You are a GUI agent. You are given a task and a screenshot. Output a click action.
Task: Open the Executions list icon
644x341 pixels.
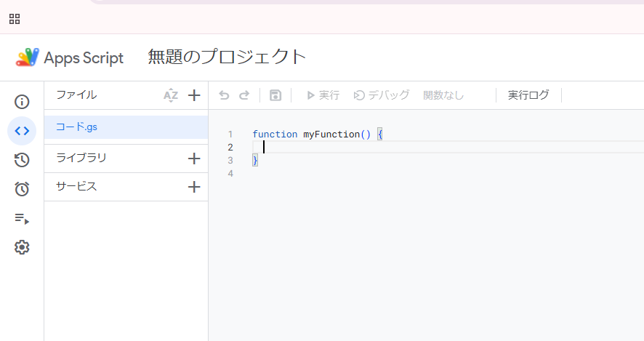point(22,218)
